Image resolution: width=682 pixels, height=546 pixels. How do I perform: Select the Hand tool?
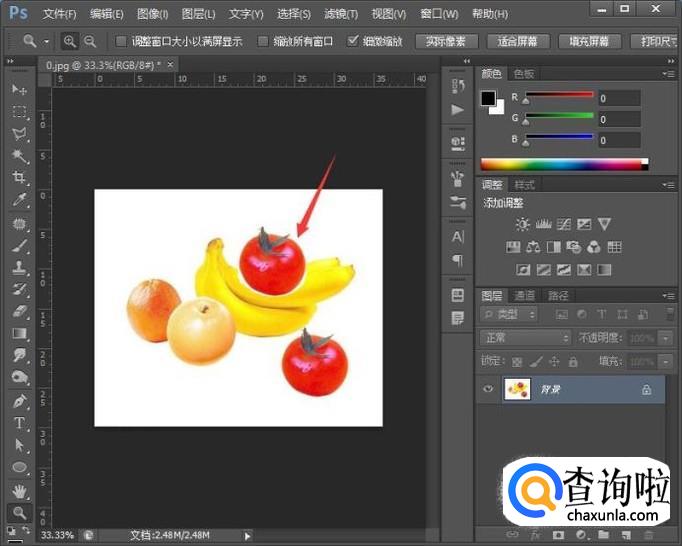pyautogui.click(x=19, y=490)
